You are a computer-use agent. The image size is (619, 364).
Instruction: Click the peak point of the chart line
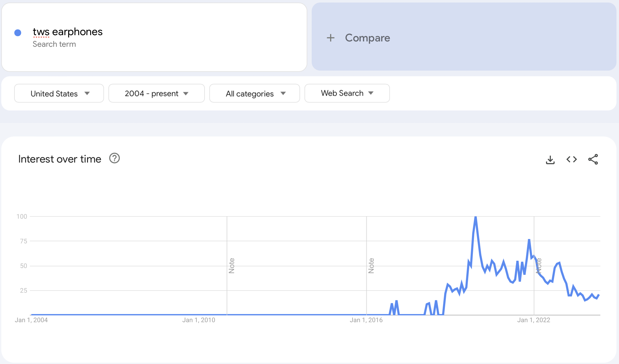coord(476,217)
